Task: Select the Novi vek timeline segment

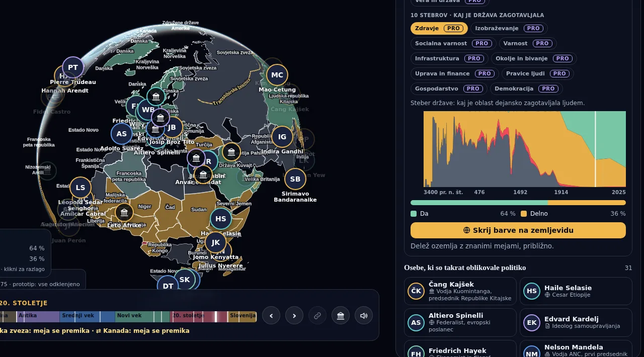Action: (142, 316)
